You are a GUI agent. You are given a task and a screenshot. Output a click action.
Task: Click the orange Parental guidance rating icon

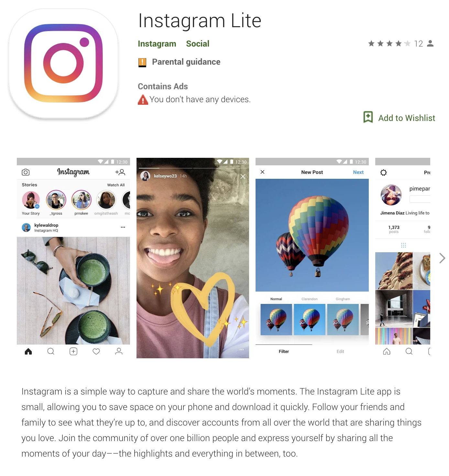tap(142, 62)
